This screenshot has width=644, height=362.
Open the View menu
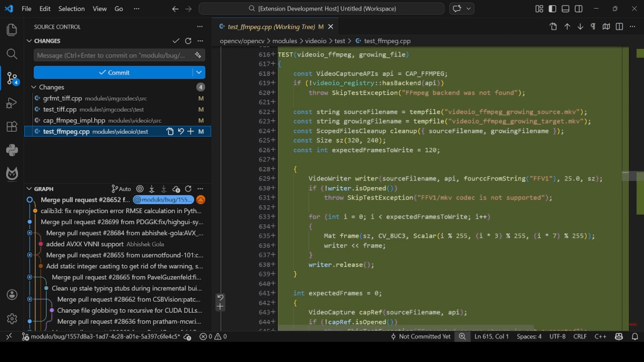pos(100,9)
